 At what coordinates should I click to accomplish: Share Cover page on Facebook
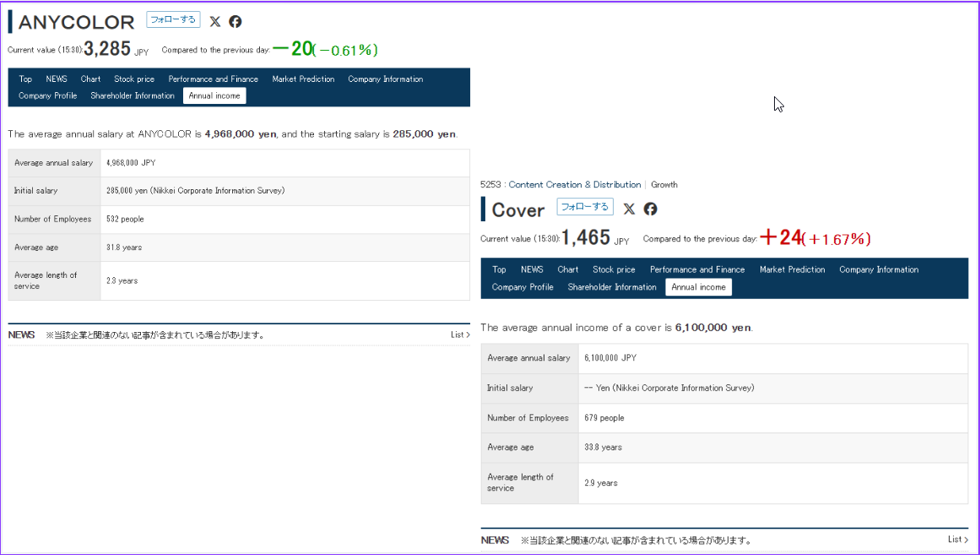pos(651,209)
